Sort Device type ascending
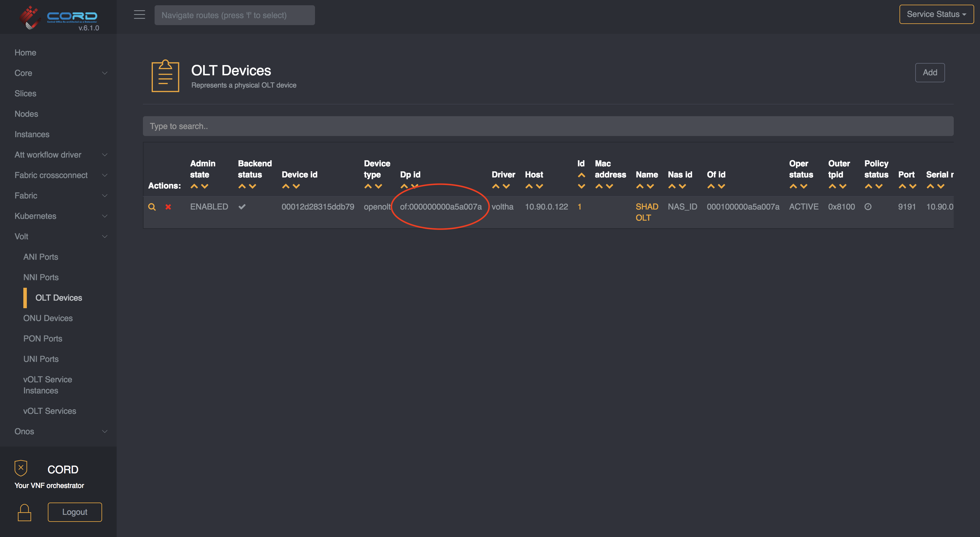Viewport: 980px width, 537px height. [368, 186]
